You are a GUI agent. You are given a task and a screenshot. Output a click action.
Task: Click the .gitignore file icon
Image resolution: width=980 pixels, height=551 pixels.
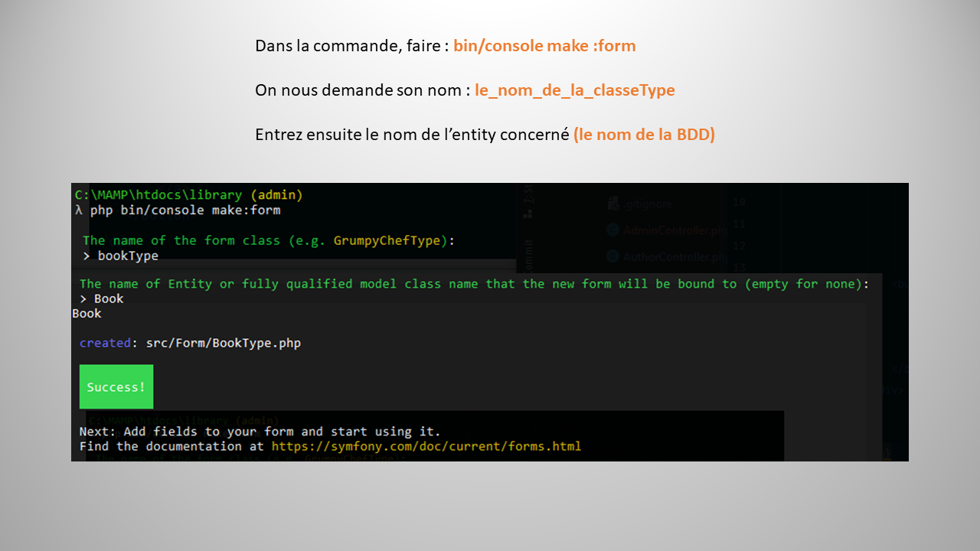(612, 204)
